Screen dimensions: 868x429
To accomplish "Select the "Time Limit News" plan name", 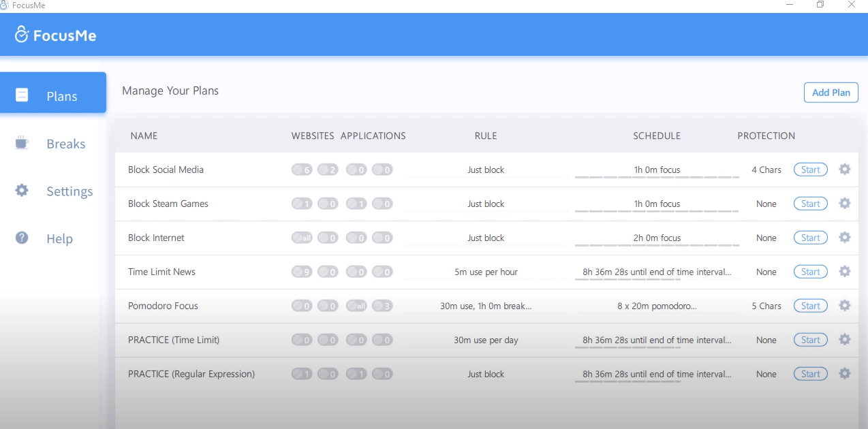I will (161, 272).
